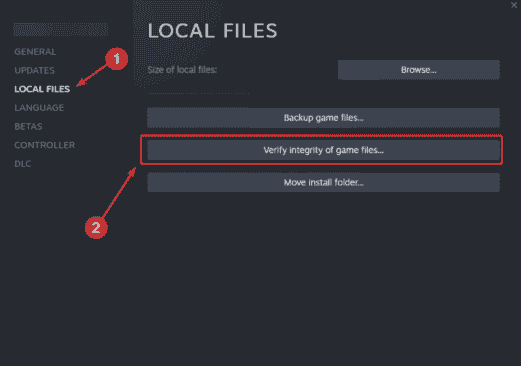
Task: Click the Browse... button
Action: pyautogui.click(x=419, y=70)
